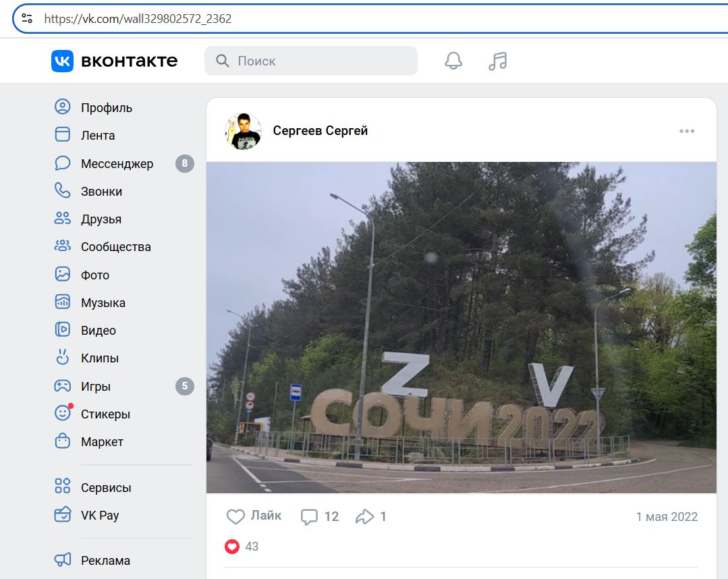Click the comment bubble icon on post

coord(309,517)
